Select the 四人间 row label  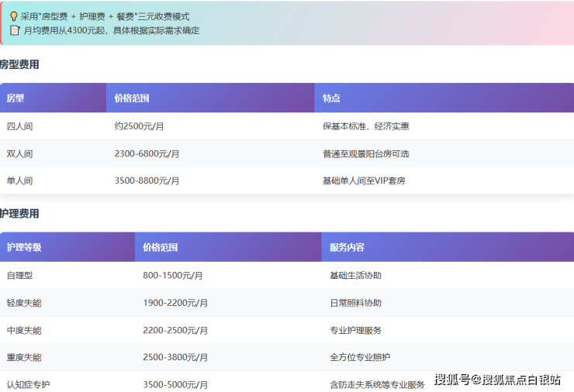click(19, 126)
